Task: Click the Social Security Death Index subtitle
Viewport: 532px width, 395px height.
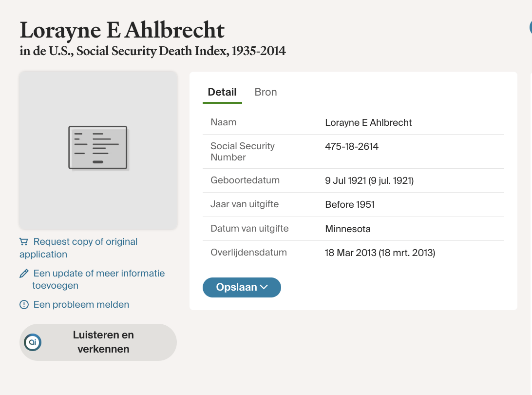Action: (x=152, y=51)
